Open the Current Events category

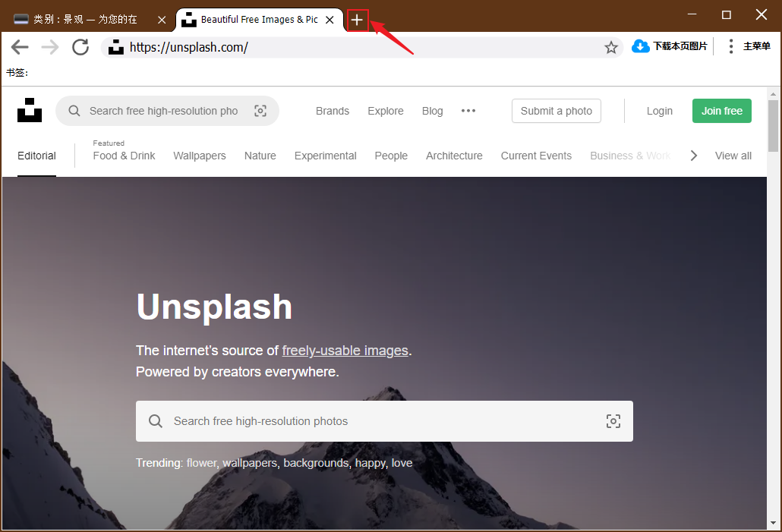click(x=536, y=156)
